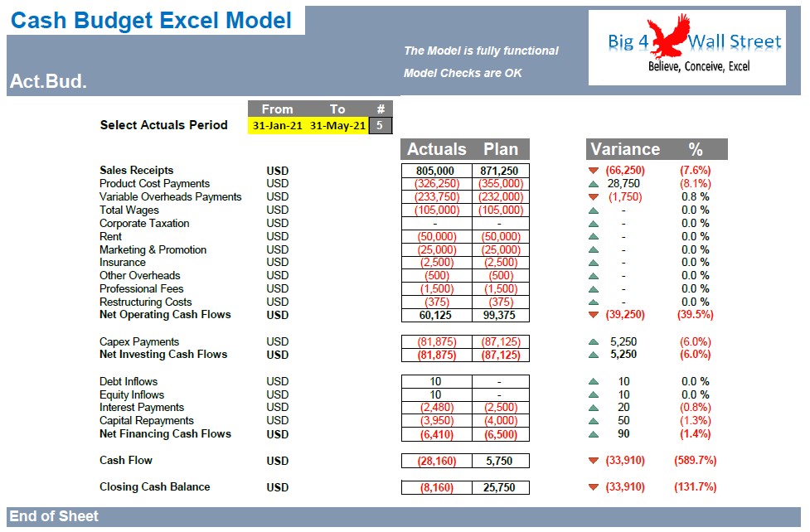Click the green arrow for Capex Payments variance
The height and width of the screenshot is (532, 810).
click(x=594, y=342)
